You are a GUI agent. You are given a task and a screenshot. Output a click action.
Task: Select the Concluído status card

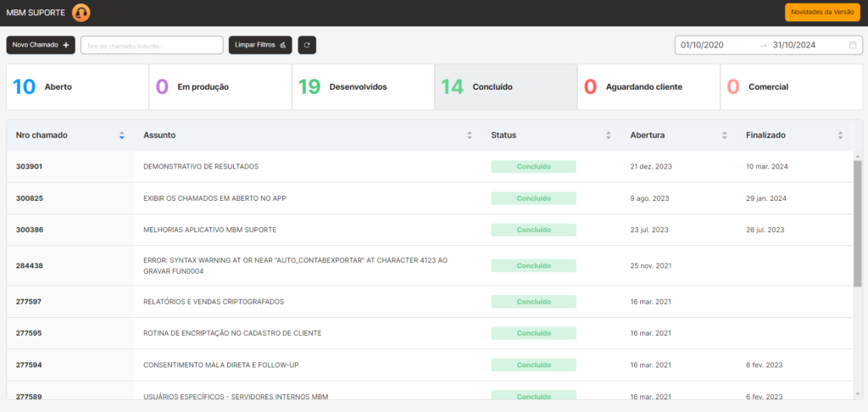tap(506, 87)
